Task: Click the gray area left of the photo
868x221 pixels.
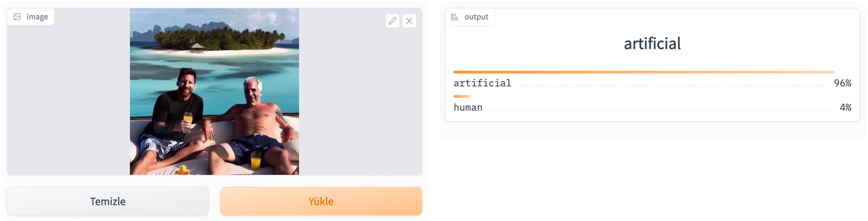Action: (69, 97)
